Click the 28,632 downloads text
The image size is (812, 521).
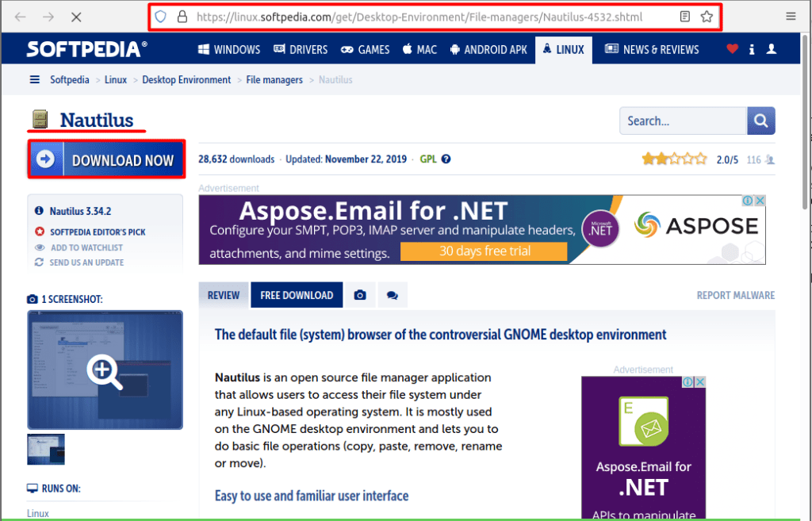(x=236, y=159)
